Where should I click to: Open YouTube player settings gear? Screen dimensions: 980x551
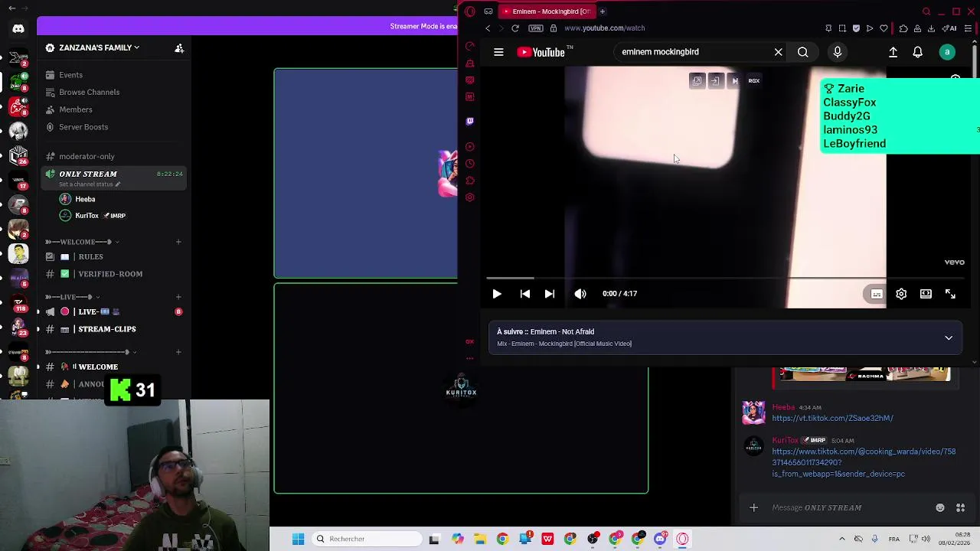[901, 294]
